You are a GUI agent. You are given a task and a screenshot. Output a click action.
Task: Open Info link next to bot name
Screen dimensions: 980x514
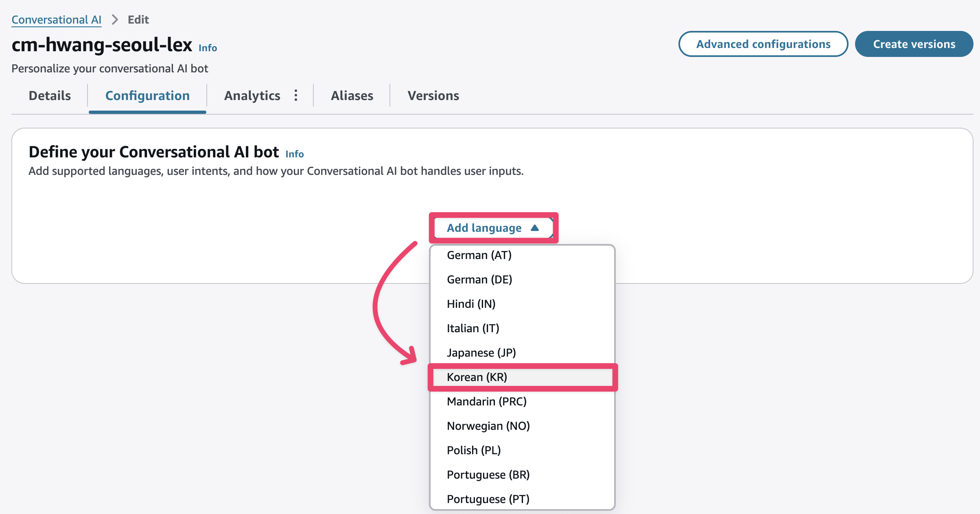point(208,48)
